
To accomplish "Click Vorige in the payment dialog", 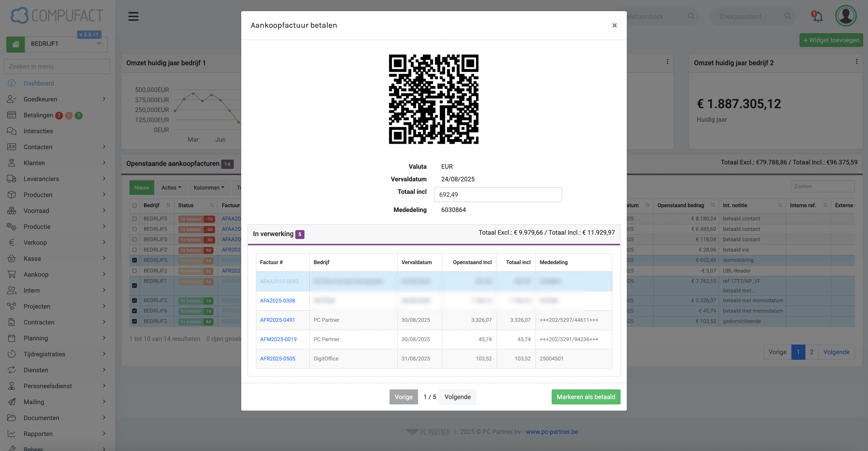I will coord(403,397).
